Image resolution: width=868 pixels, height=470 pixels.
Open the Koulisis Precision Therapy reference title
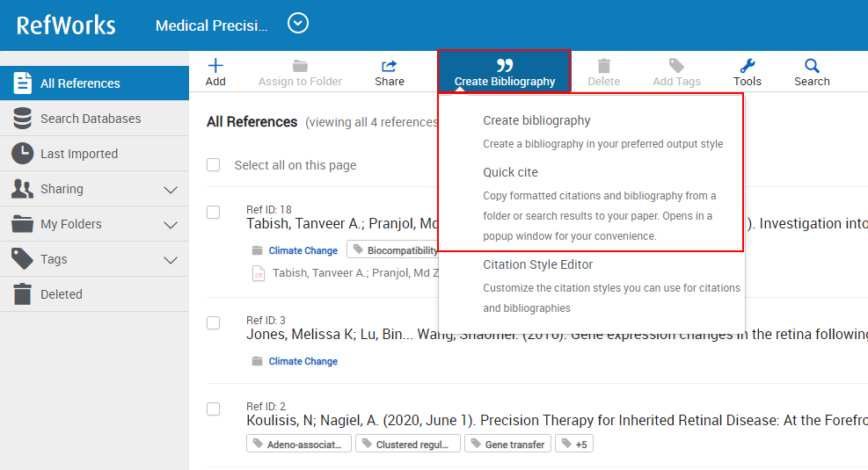(556, 421)
